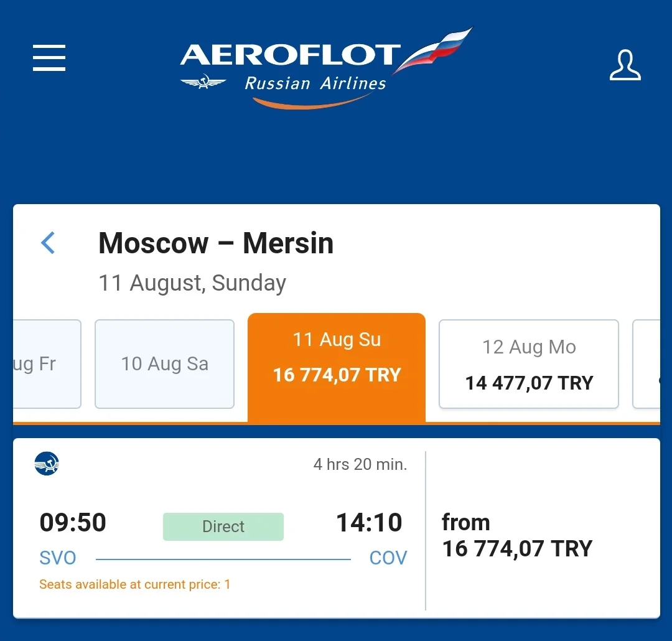Click the round Aeroflot emblem in flight card

(47, 464)
